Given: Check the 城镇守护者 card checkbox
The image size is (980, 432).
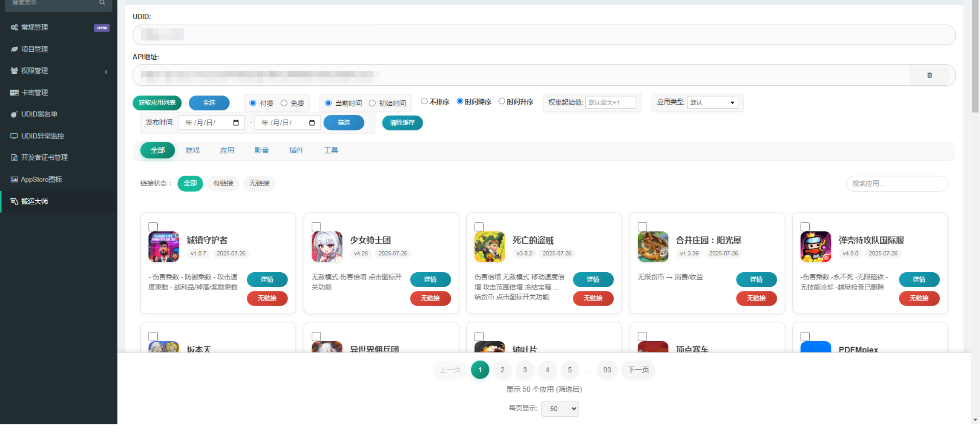Looking at the screenshot, I should coord(153,227).
